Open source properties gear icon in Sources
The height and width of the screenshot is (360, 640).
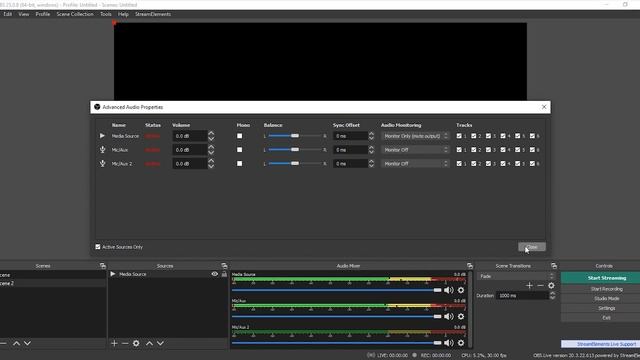pos(136,343)
